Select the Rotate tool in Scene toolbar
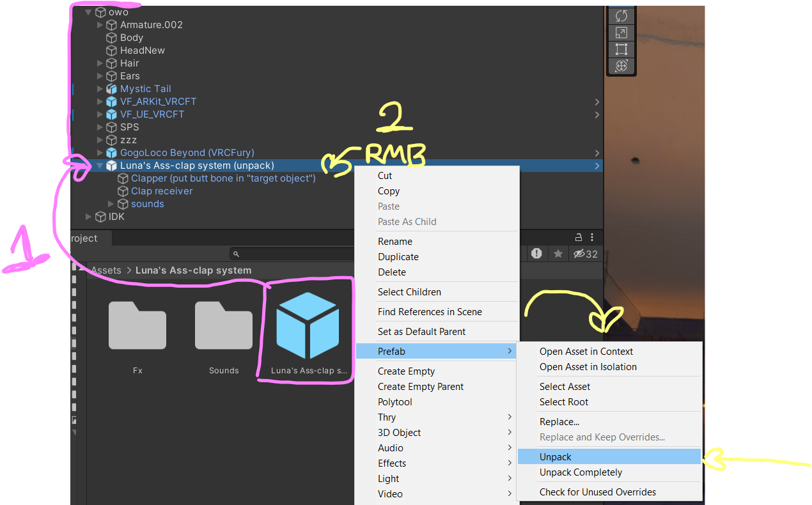The image size is (812, 505). pos(621,16)
